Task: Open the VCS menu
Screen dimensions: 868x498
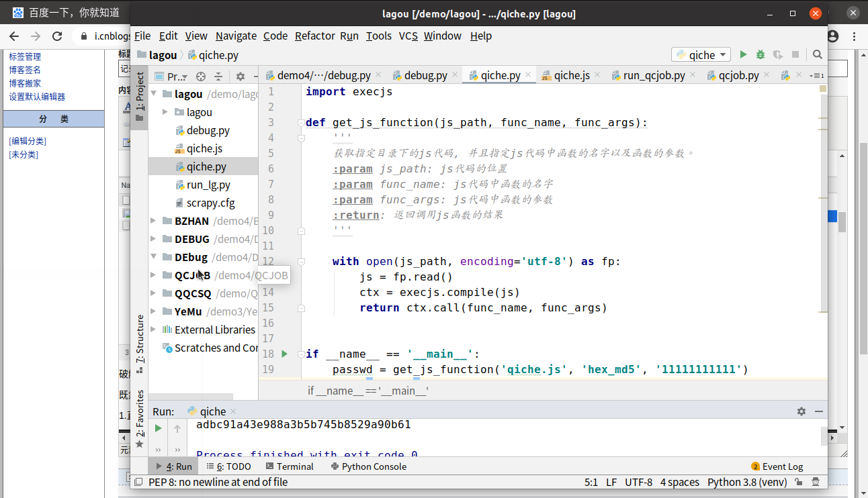Action: [x=408, y=36]
